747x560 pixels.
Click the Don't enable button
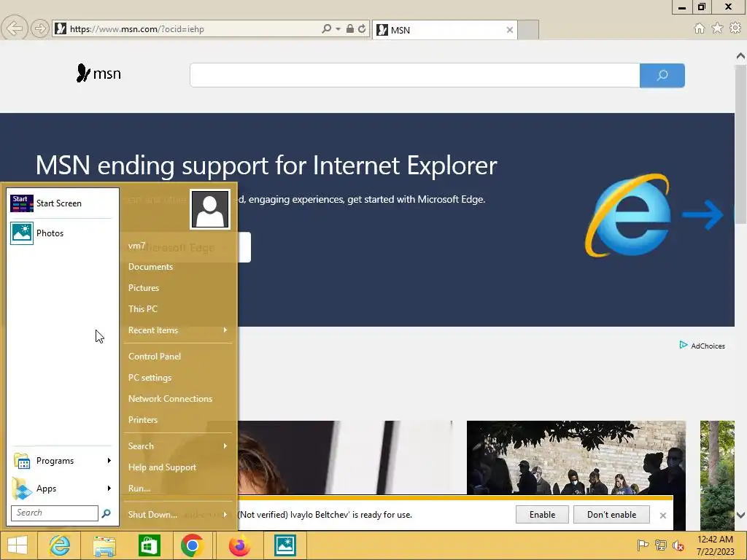click(612, 515)
